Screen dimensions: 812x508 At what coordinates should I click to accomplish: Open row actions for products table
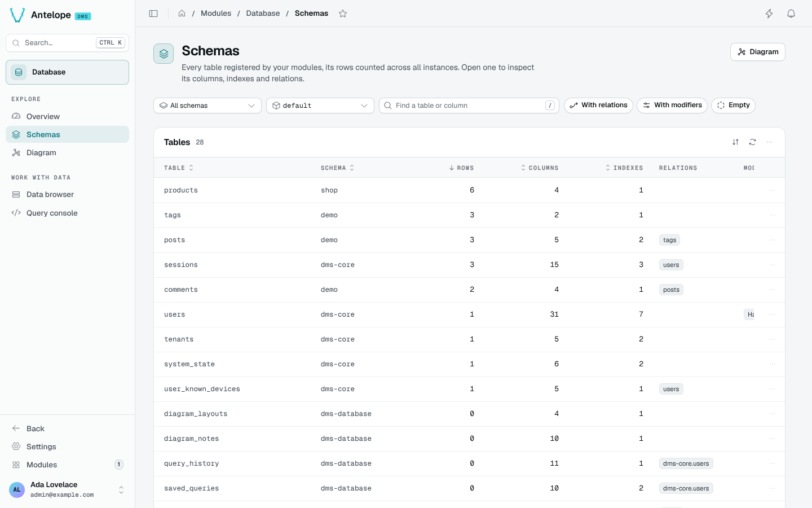point(773,190)
